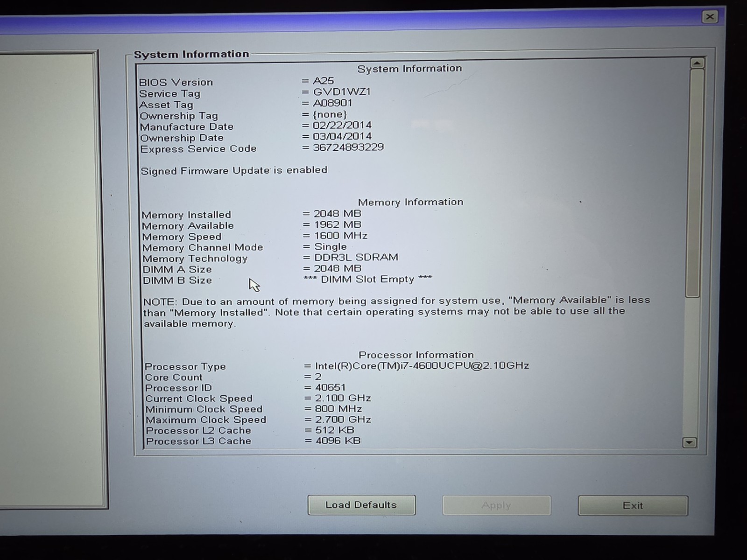Screen dimensions: 747x560
Task: Click the Asset Tag value A08901
Action: [x=332, y=103]
